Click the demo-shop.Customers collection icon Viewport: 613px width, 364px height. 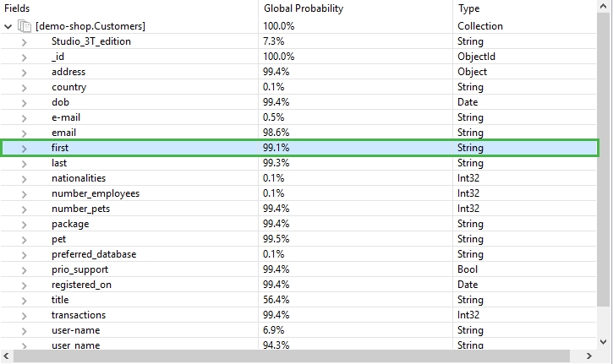[25, 26]
